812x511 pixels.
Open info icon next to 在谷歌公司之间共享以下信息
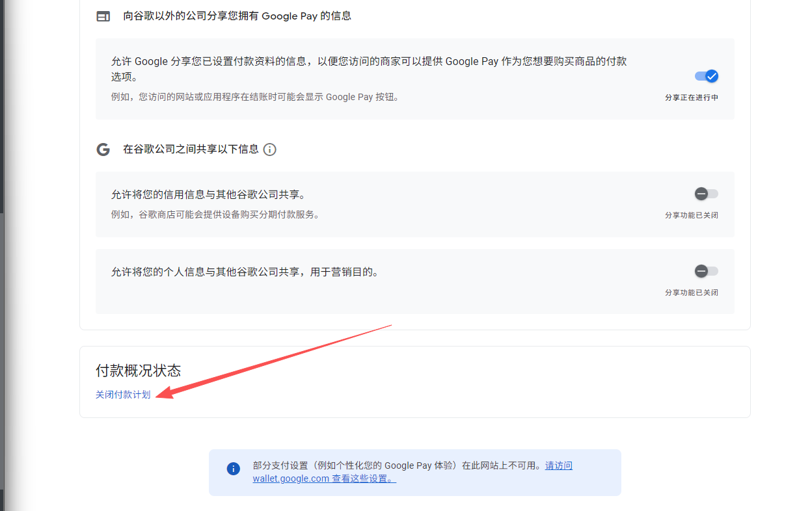(x=269, y=150)
